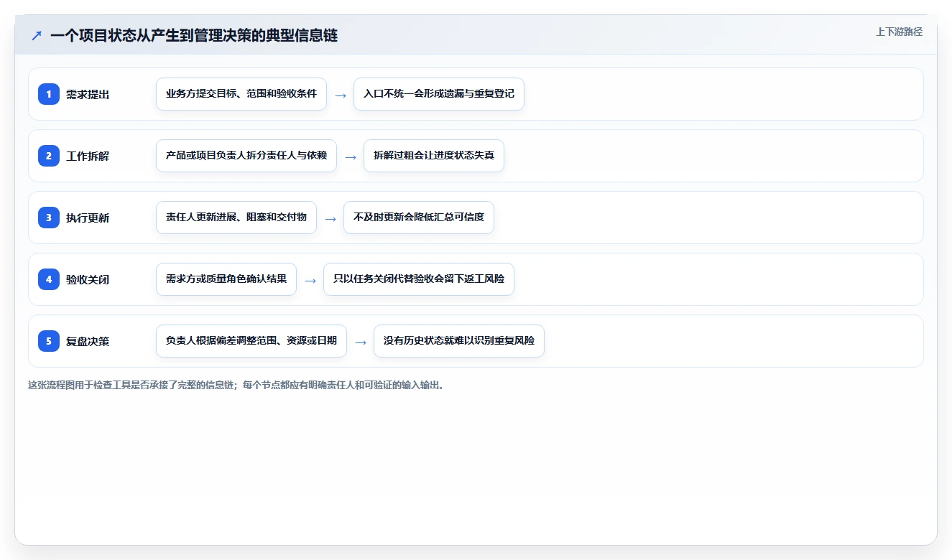Open the 业务方提交目标、范围和验收条件 node
Image resolution: width=952 pixels, height=560 pixels.
[241, 94]
